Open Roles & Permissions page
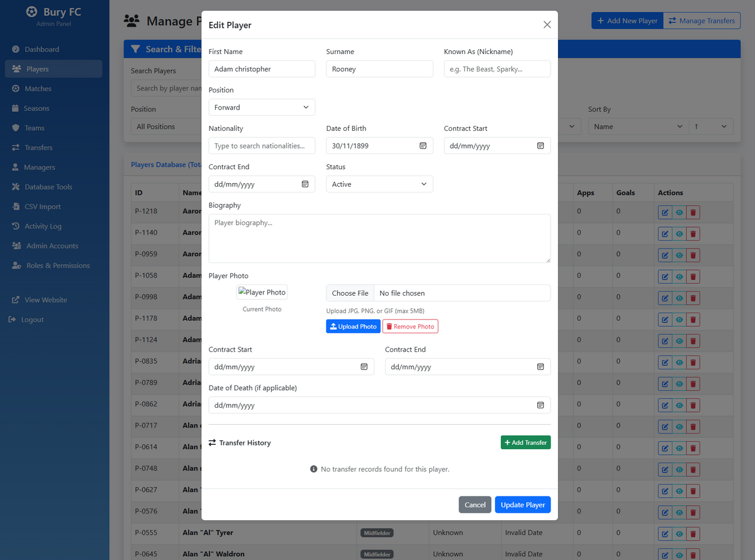Image resolution: width=755 pixels, height=560 pixels. (x=53, y=266)
